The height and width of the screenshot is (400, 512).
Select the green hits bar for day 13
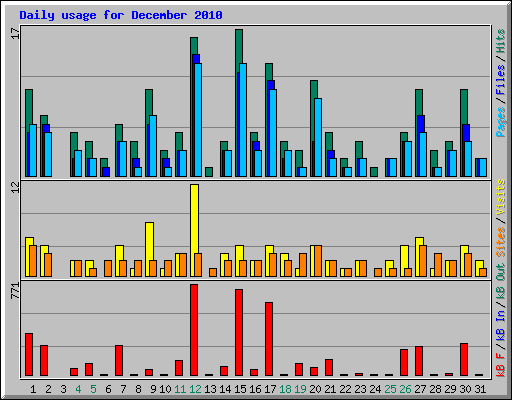pos(209,172)
